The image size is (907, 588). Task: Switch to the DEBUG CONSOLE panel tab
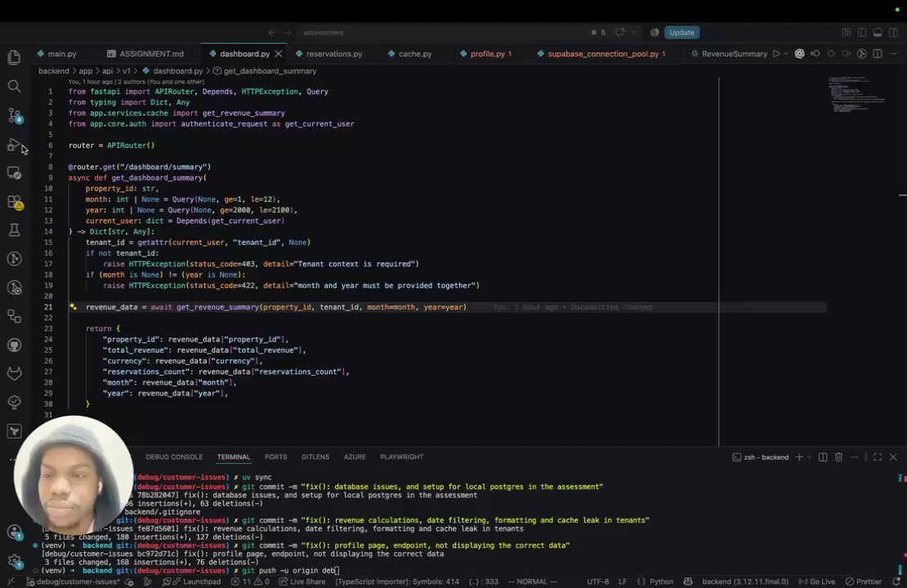(174, 457)
